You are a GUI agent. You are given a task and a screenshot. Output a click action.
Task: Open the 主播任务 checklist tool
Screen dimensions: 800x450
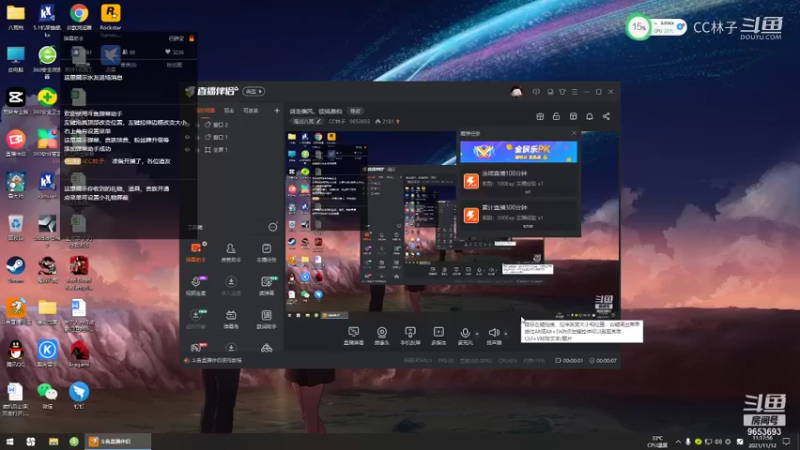pos(266,253)
